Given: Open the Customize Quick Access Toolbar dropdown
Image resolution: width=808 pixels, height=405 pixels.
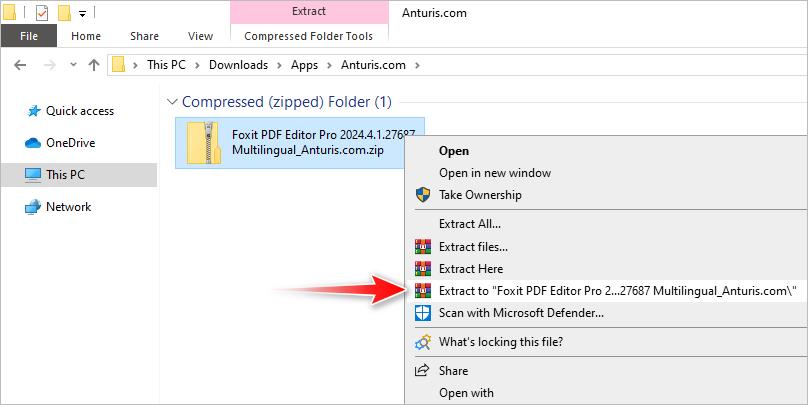Looking at the screenshot, I should pyautogui.click(x=82, y=13).
